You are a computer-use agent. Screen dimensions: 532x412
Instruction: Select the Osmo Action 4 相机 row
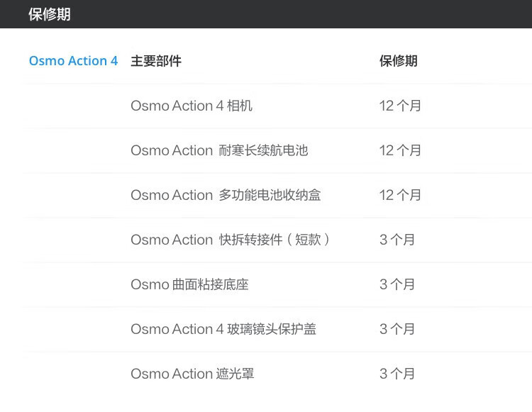coord(192,106)
